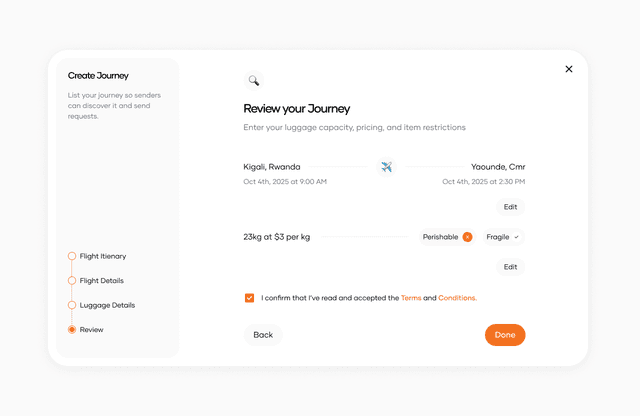Edit the flight route details

tap(510, 207)
